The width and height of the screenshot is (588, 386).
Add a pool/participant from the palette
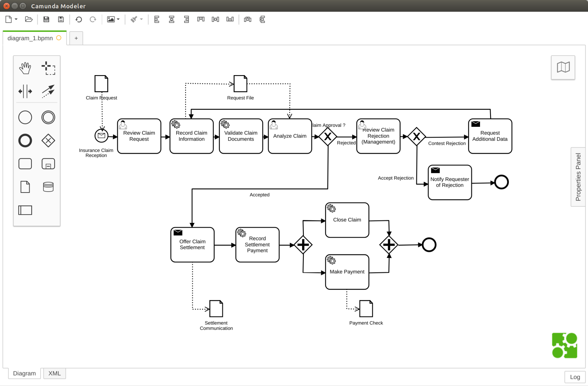click(25, 210)
